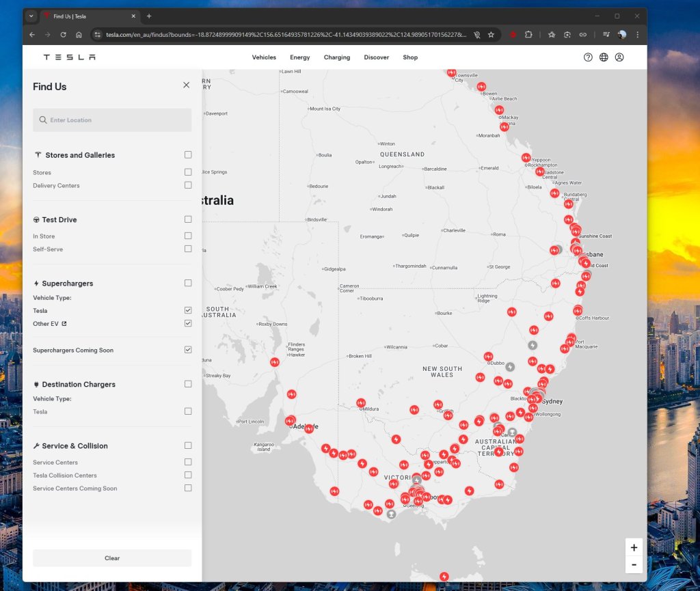Uncheck the Other EV vehicle type
Image resolution: width=700 pixels, height=591 pixels.
coord(188,323)
